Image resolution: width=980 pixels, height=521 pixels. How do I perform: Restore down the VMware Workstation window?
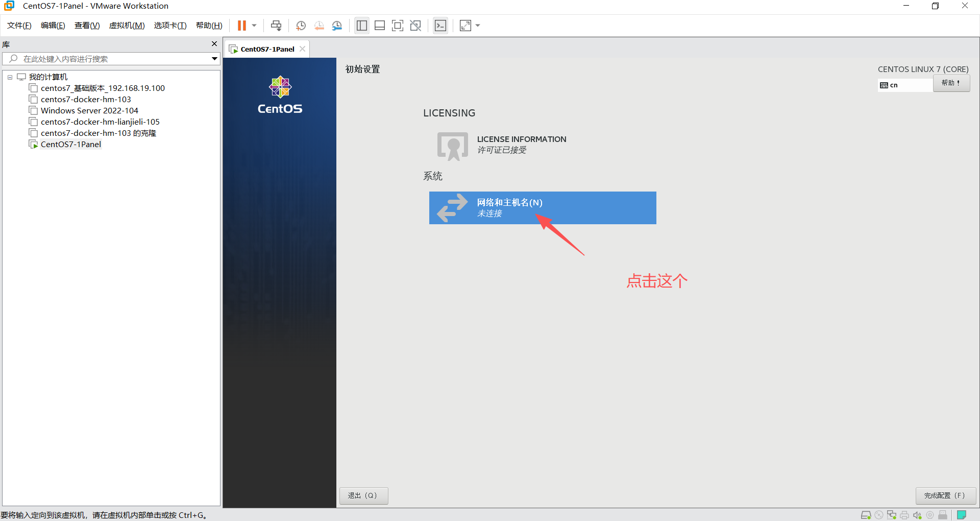point(935,6)
